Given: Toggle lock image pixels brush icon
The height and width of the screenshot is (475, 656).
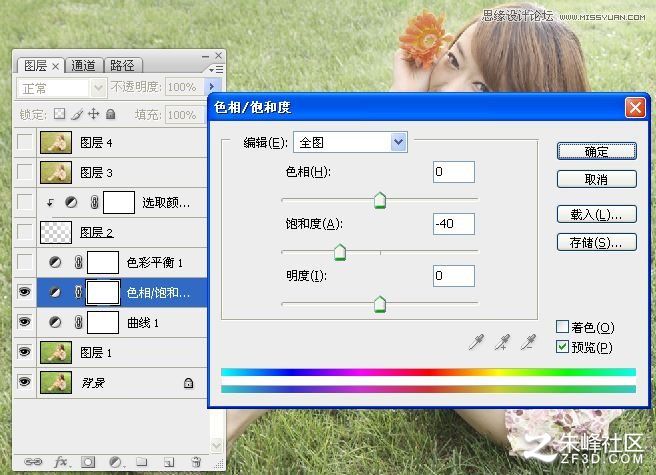Looking at the screenshot, I should 77,114.
